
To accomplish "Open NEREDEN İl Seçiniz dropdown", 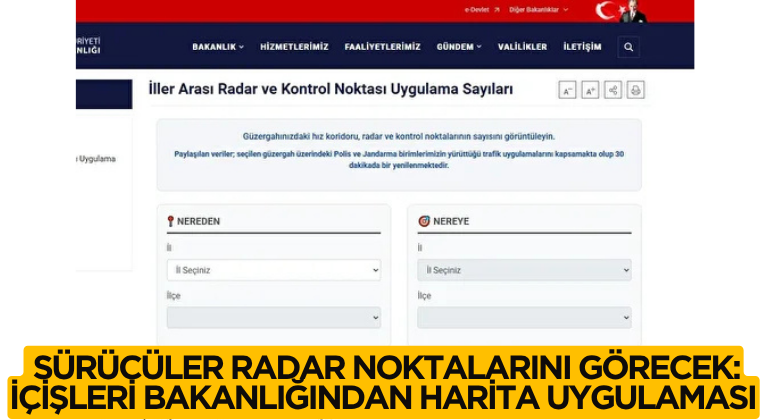I will (274, 270).
